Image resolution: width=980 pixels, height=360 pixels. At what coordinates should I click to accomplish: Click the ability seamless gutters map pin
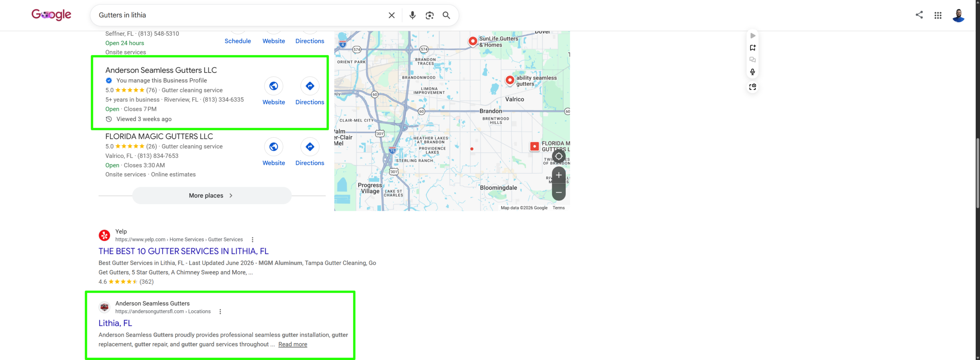(510, 80)
